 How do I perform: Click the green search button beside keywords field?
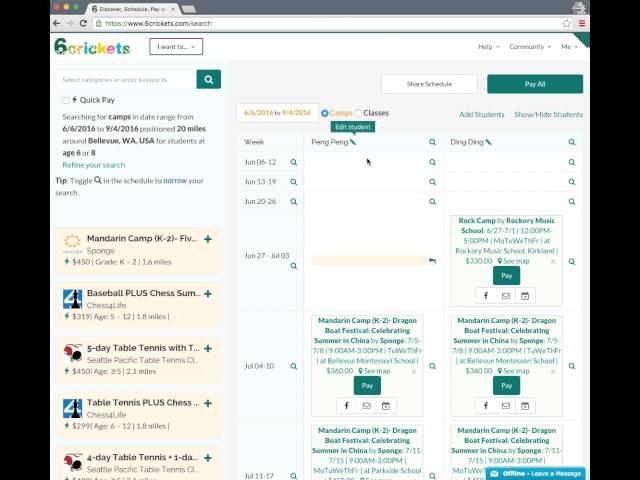[209, 79]
